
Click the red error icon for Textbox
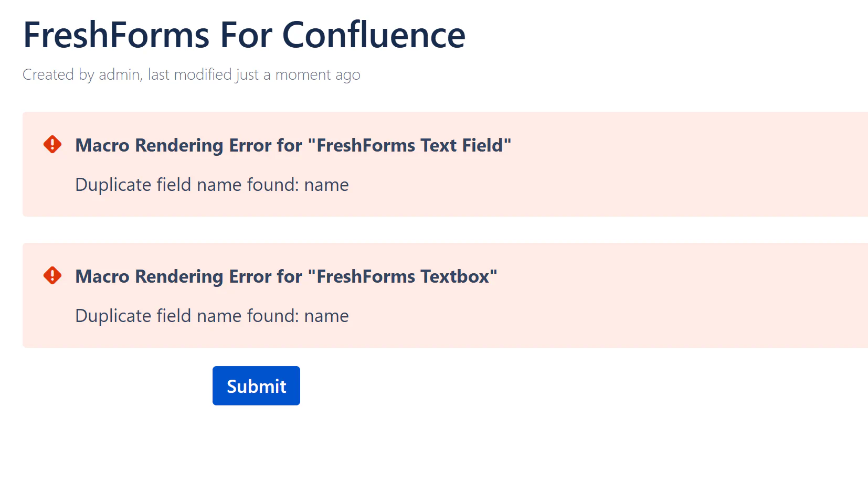point(52,275)
